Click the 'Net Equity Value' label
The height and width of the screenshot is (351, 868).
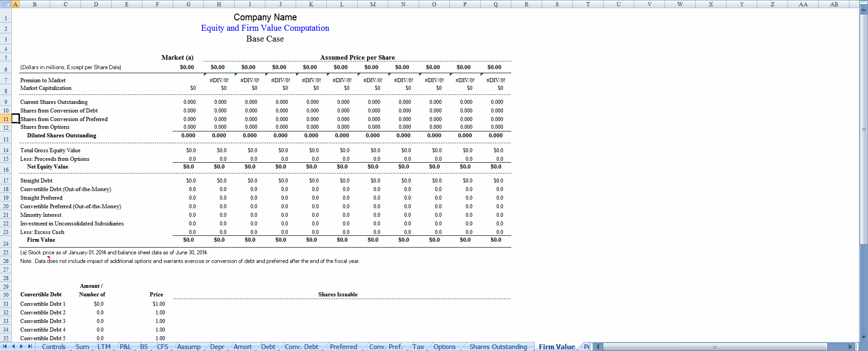coord(47,167)
